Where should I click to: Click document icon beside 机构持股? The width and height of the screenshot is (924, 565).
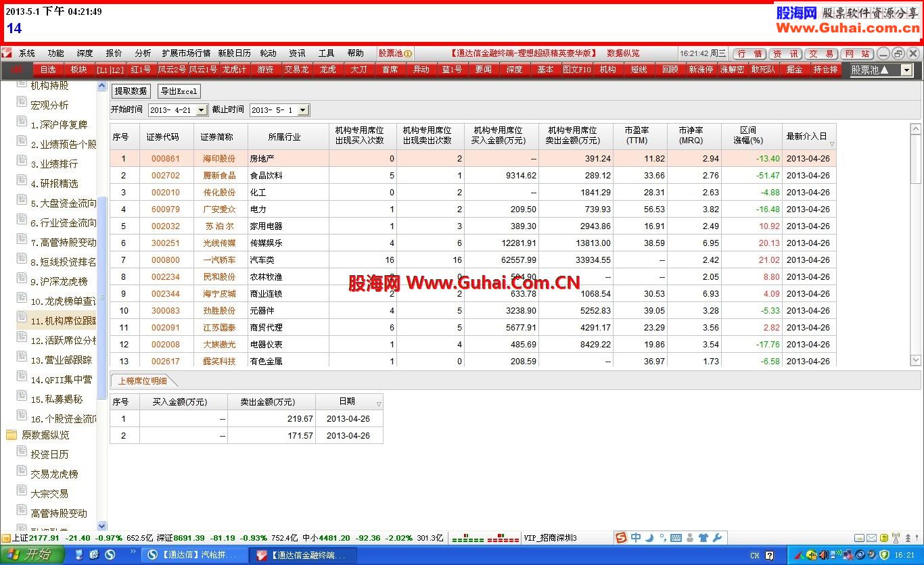pyautogui.click(x=21, y=84)
